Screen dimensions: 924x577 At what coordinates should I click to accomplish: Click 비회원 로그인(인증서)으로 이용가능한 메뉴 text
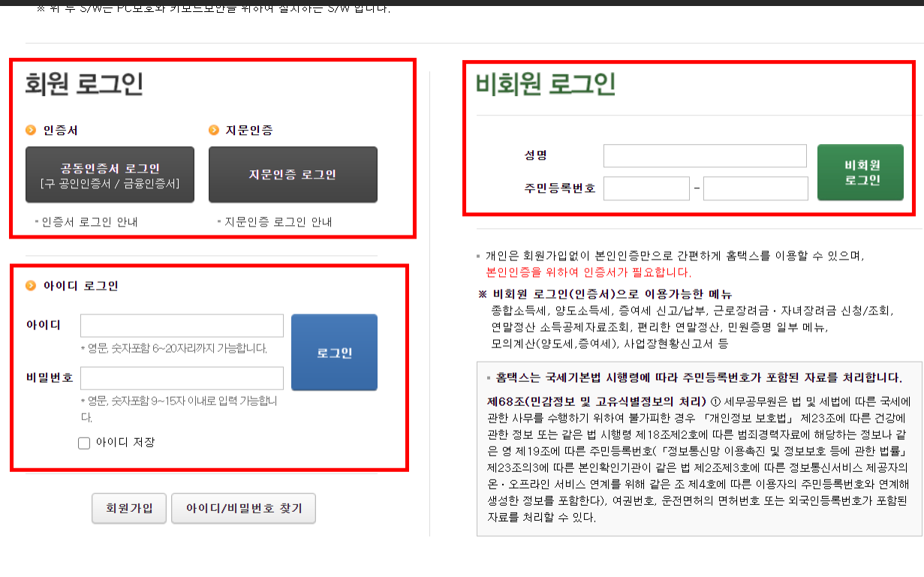[x=612, y=293]
